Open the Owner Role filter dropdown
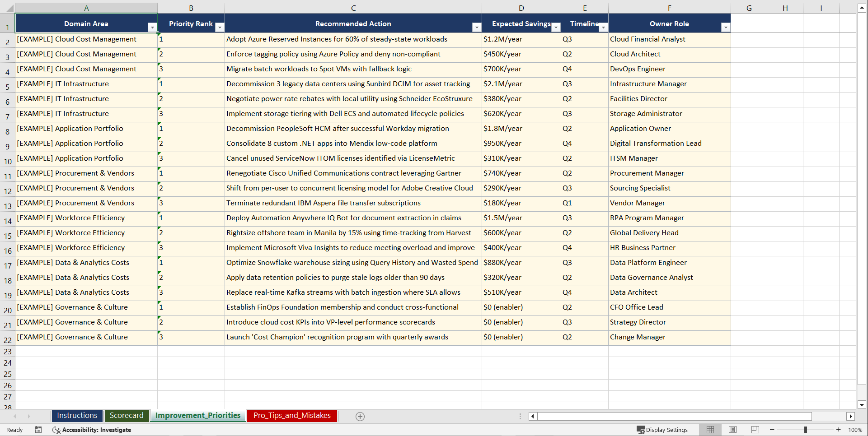 coord(726,27)
